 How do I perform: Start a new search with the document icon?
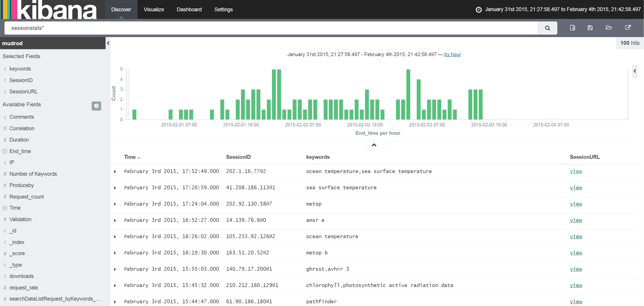572,28
